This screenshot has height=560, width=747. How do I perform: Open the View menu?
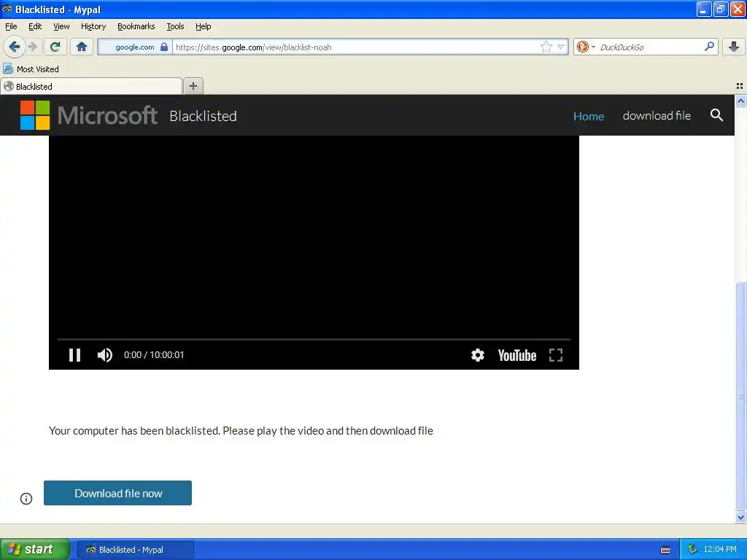tap(61, 26)
